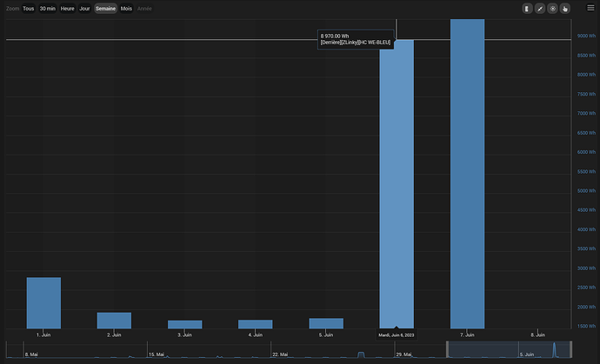Click the tall 7. Juin bar
This screenshot has height=364, width=600.
467,174
